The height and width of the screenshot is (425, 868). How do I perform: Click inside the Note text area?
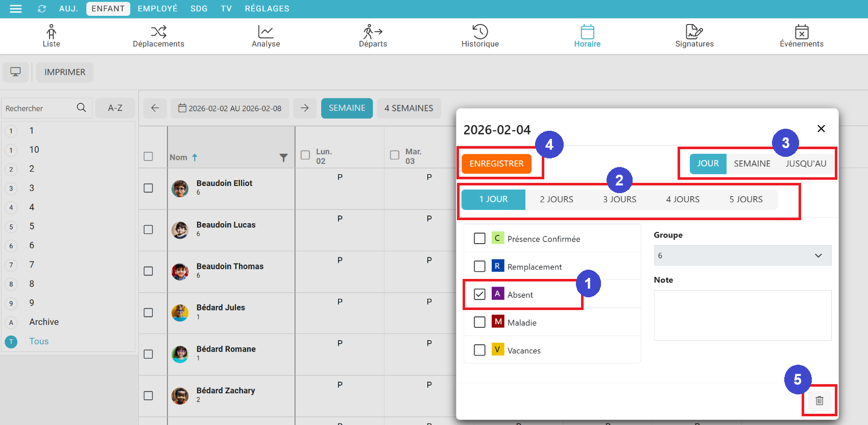pyautogui.click(x=742, y=315)
